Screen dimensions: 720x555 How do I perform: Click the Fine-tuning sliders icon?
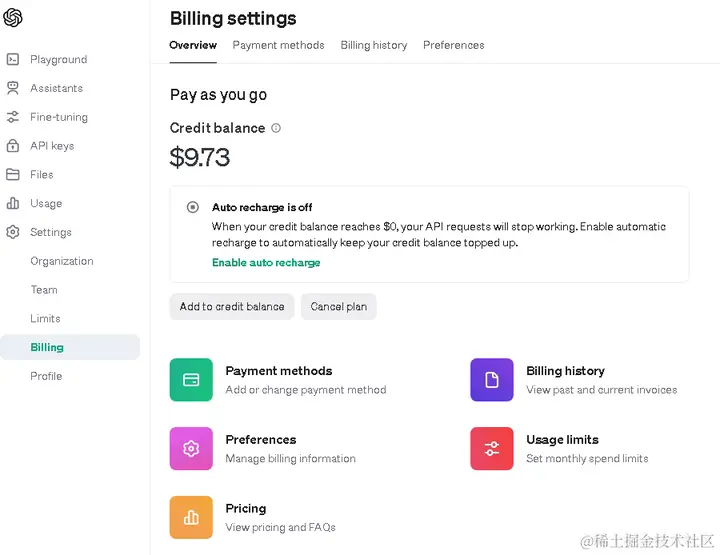pos(13,117)
